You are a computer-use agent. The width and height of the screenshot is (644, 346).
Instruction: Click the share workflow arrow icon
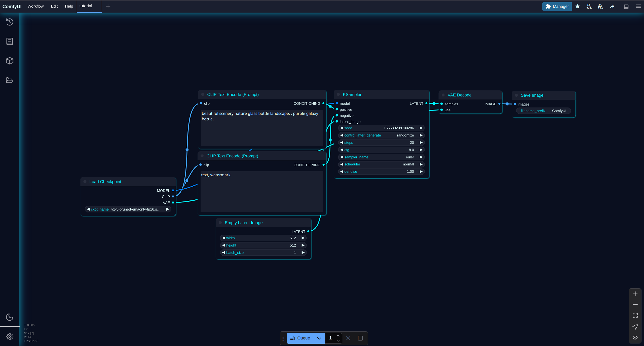(x=612, y=6)
